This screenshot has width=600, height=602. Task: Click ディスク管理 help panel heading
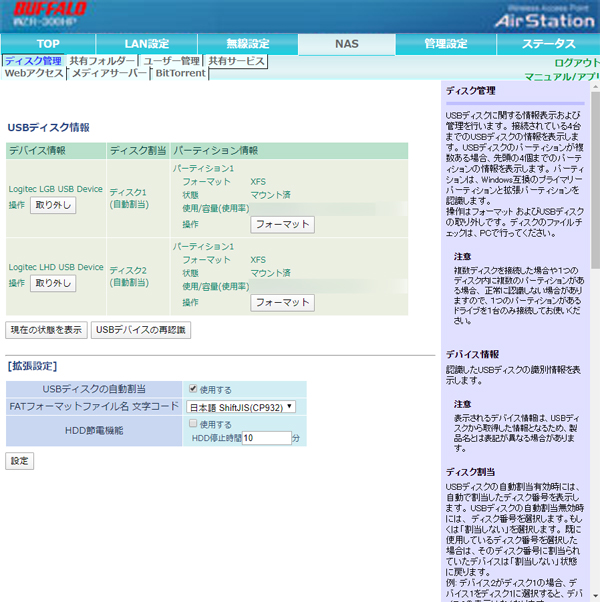pyautogui.click(x=471, y=91)
